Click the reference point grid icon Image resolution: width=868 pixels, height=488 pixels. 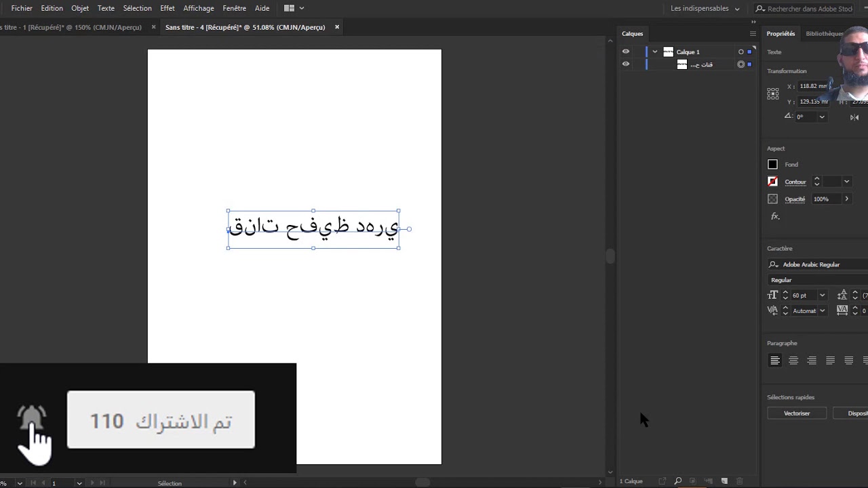click(x=773, y=94)
